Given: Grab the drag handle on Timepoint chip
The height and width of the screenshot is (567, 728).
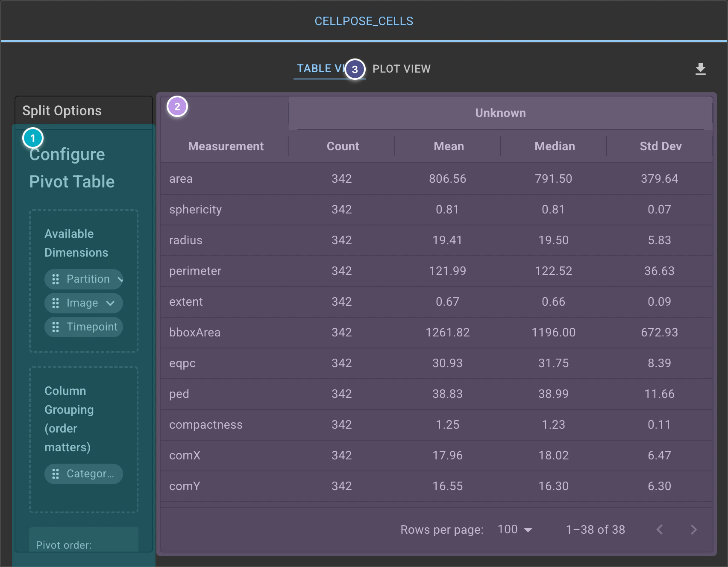Looking at the screenshot, I should (x=56, y=327).
